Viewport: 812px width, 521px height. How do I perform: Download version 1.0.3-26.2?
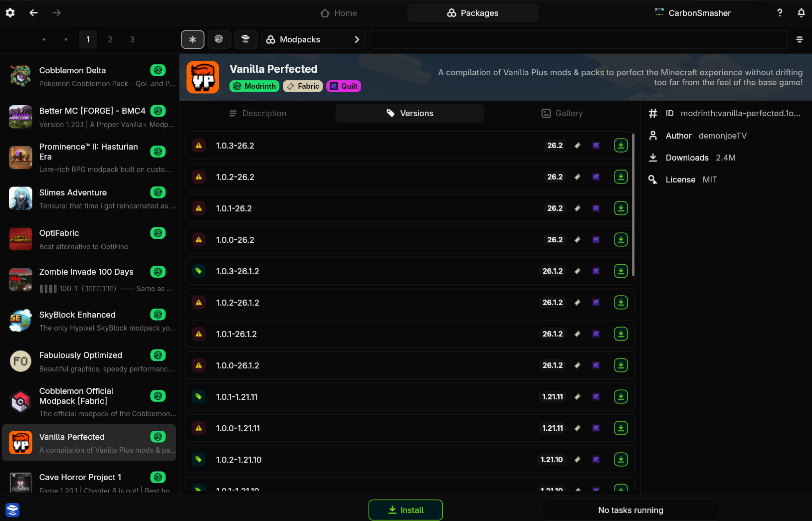point(620,146)
